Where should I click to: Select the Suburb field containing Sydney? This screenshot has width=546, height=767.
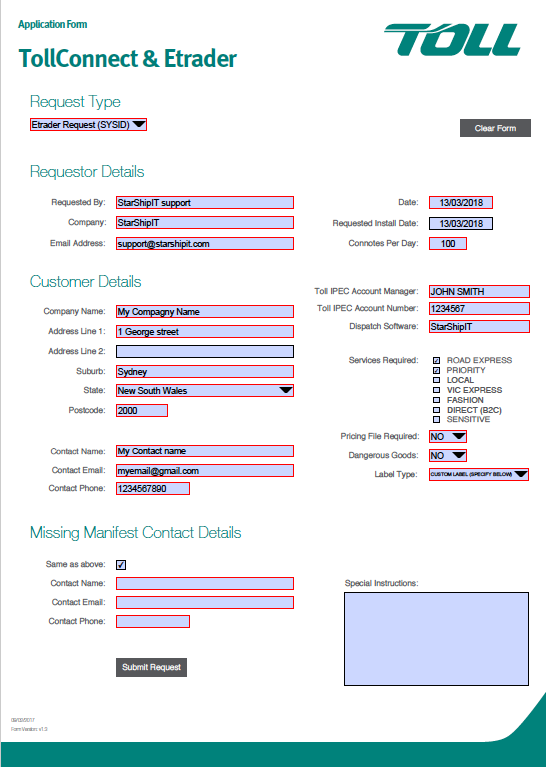(x=205, y=372)
